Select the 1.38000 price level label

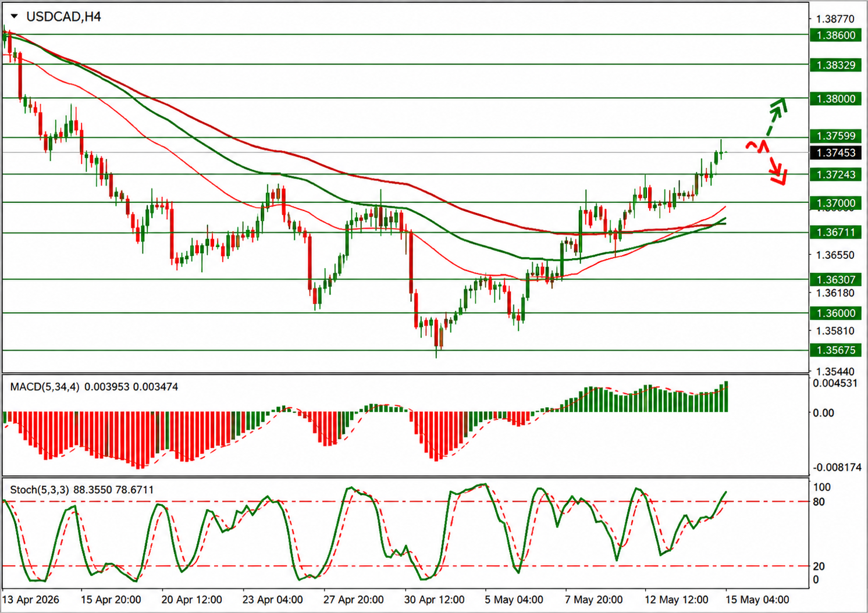(835, 99)
